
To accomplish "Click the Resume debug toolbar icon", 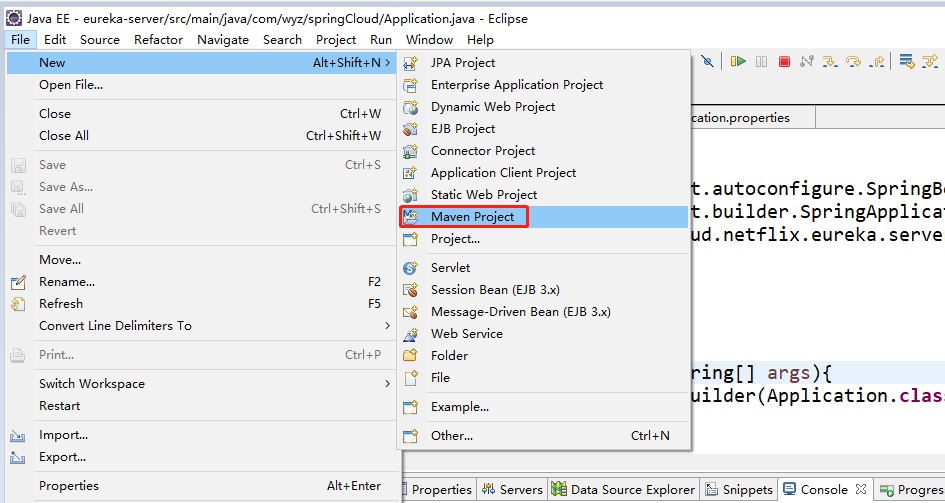I will [738, 61].
